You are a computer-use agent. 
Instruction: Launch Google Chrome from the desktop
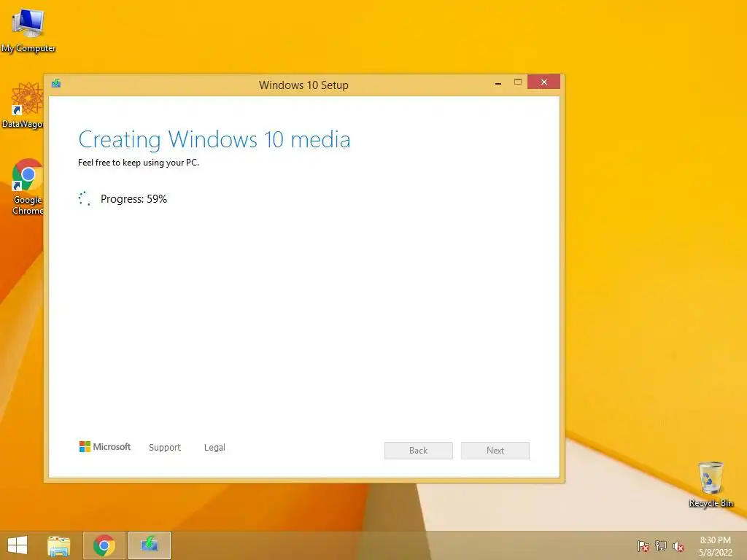pyautogui.click(x=27, y=187)
